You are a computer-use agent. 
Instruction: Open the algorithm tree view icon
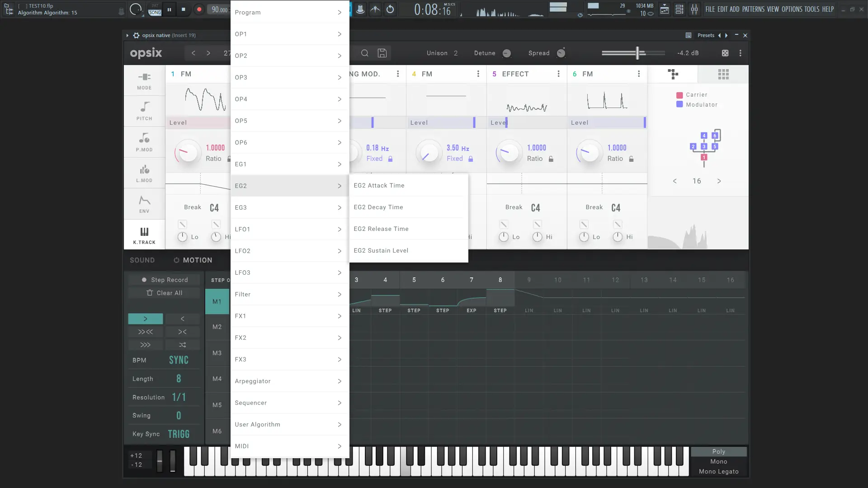pos(673,74)
